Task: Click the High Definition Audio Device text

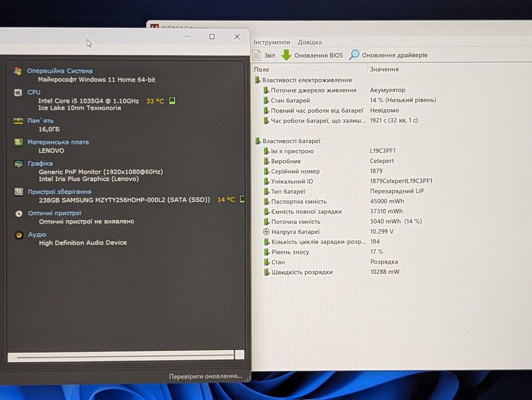Action: click(83, 243)
